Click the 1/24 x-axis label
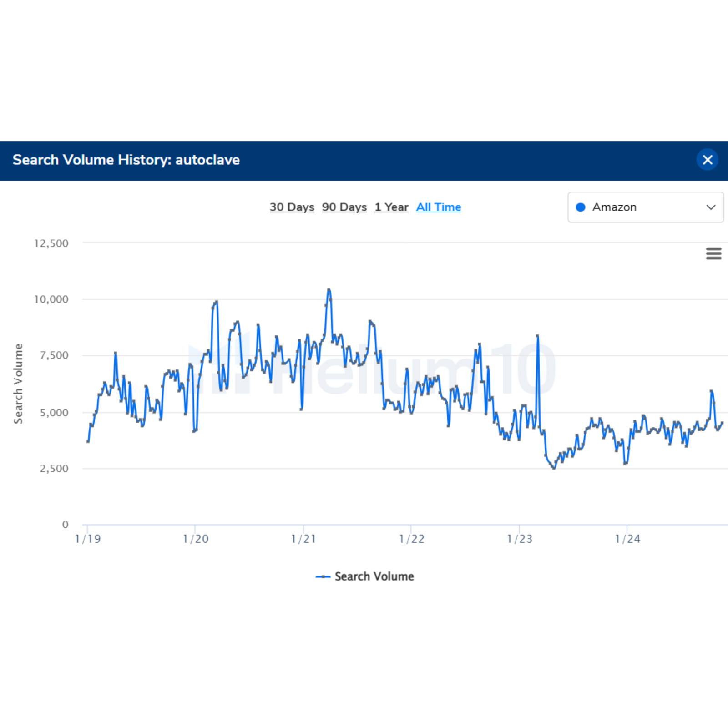 [627, 539]
